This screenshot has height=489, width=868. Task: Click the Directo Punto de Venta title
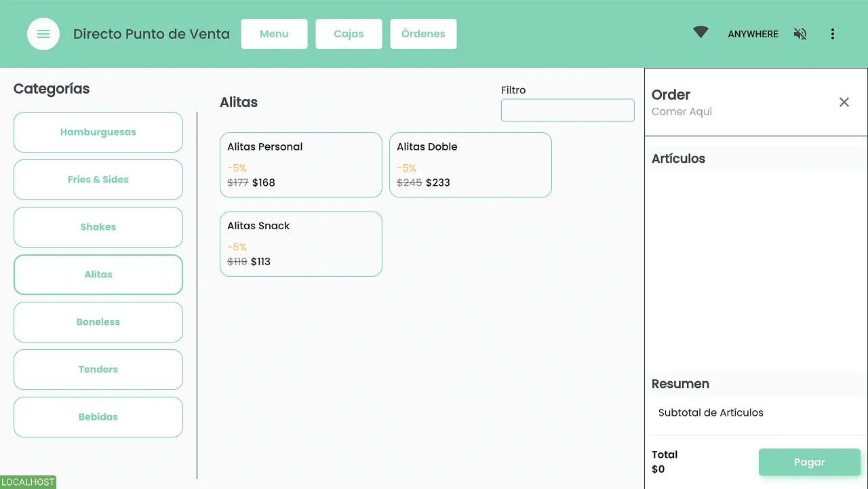coord(151,34)
